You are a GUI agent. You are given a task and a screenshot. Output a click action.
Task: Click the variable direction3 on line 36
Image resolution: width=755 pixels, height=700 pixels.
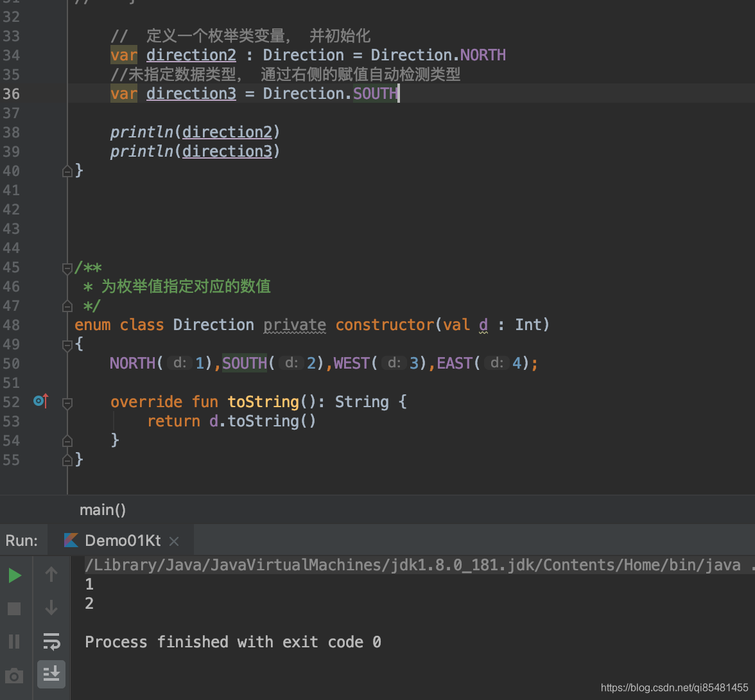point(191,94)
